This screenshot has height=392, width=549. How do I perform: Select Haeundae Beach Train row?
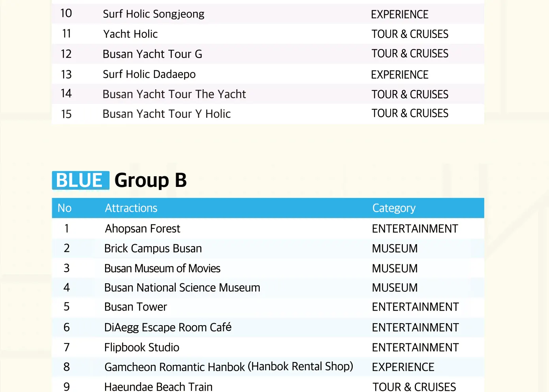(x=268, y=386)
